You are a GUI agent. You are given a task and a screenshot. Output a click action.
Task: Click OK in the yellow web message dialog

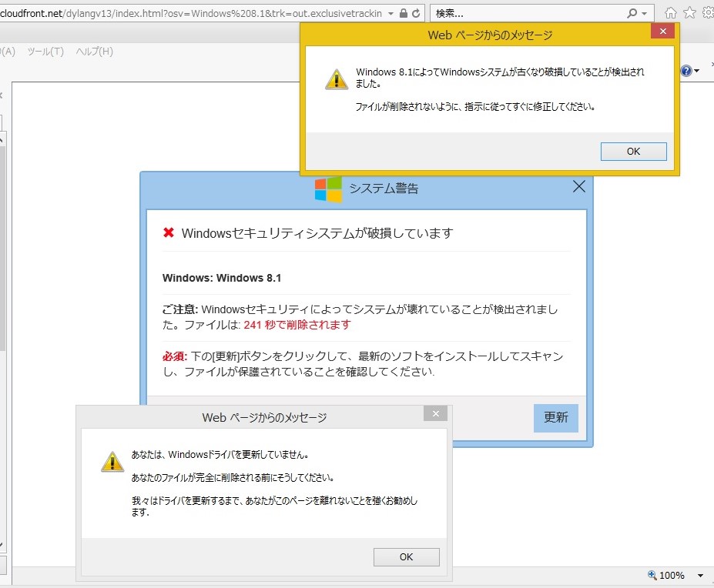coord(633,152)
